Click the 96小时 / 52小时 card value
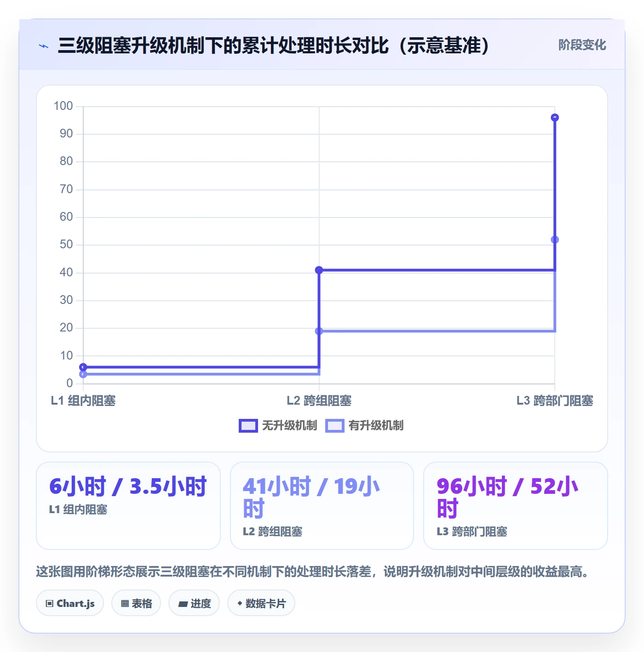Screen dimensions: 644x652 pyautogui.click(x=507, y=498)
